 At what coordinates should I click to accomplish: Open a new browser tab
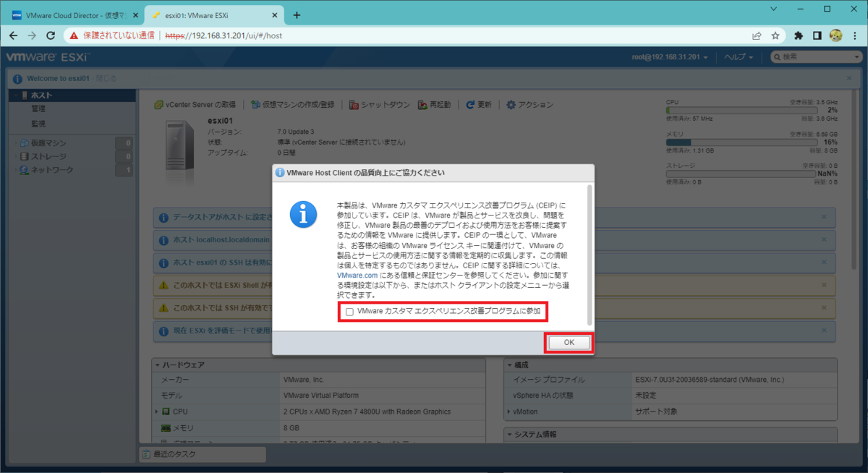(x=297, y=15)
